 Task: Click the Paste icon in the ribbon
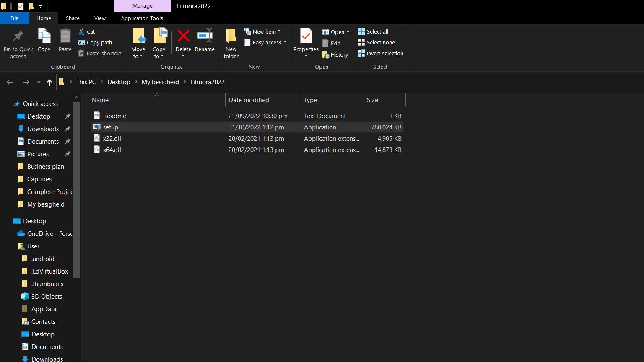(65, 37)
